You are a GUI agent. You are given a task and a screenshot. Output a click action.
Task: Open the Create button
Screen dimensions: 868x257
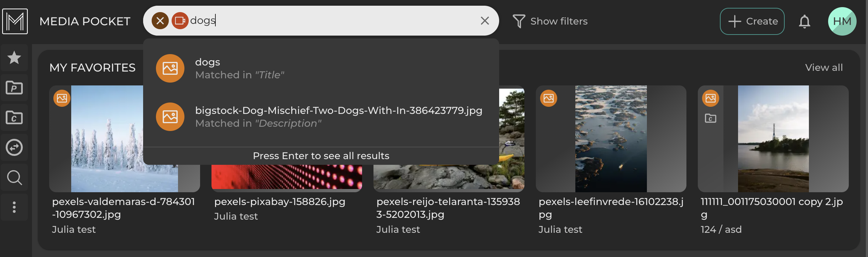point(752,21)
